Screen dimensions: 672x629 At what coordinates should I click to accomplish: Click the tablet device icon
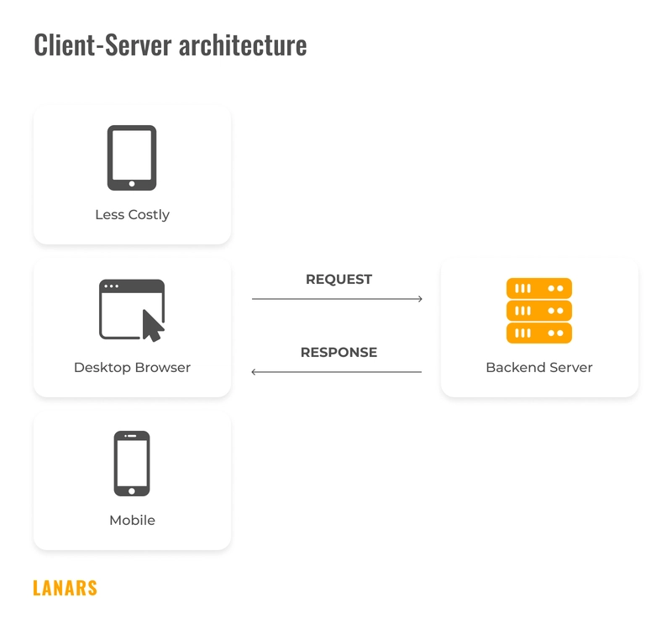pos(132,158)
